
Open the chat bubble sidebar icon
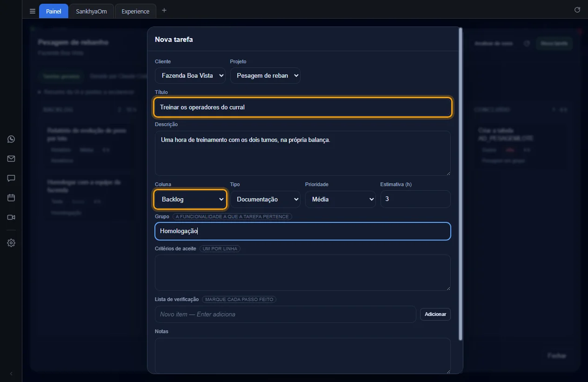[x=11, y=178]
